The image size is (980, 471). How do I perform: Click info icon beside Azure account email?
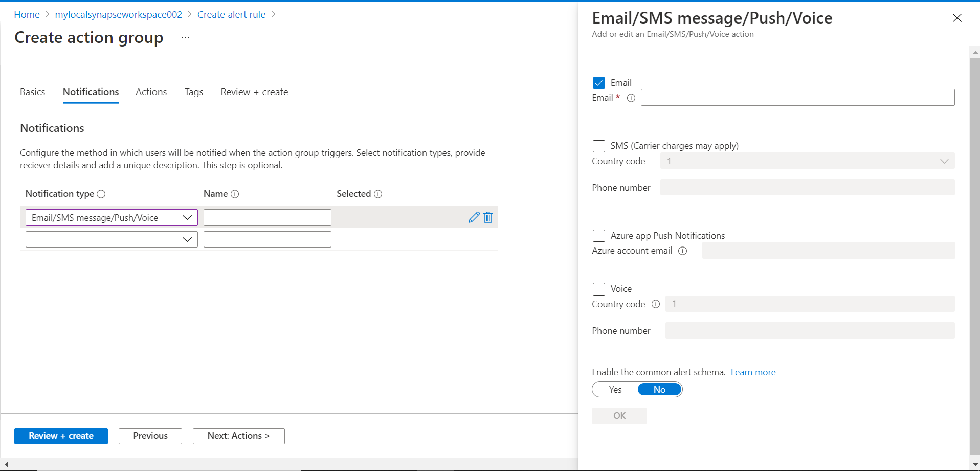(682, 251)
